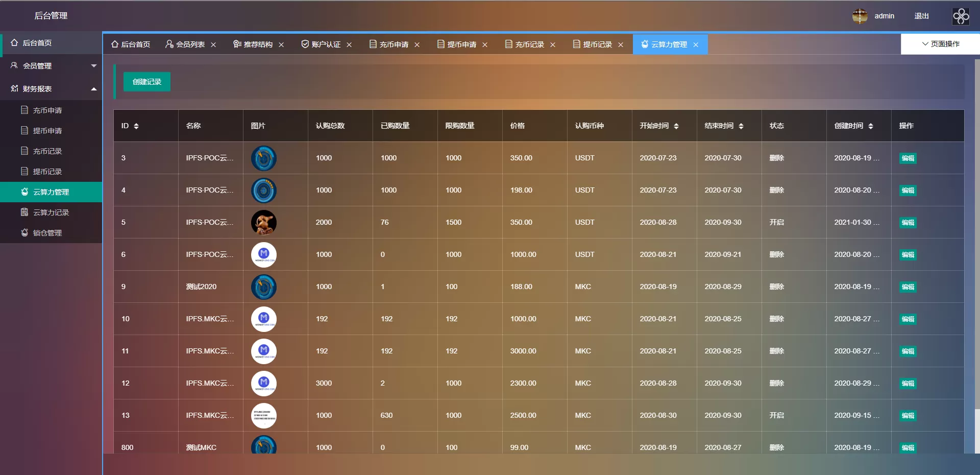Close the 提币记录 tab
980x475 pixels.
click(621, 45)
